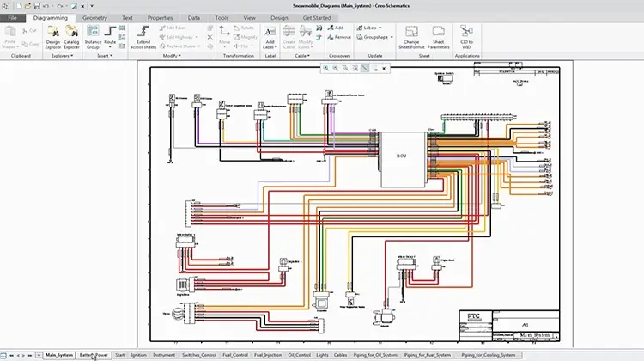Click the Paste Shapes icon

pos(10,38)
